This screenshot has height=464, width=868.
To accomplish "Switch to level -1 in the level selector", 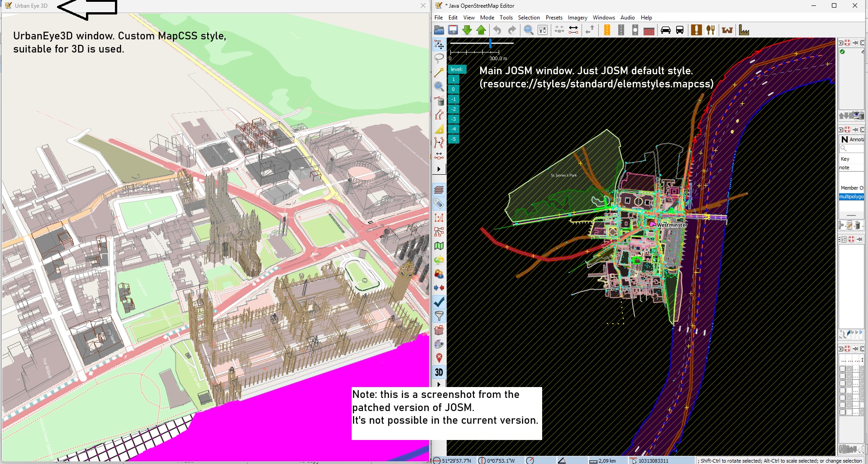I will coord(453,99).
